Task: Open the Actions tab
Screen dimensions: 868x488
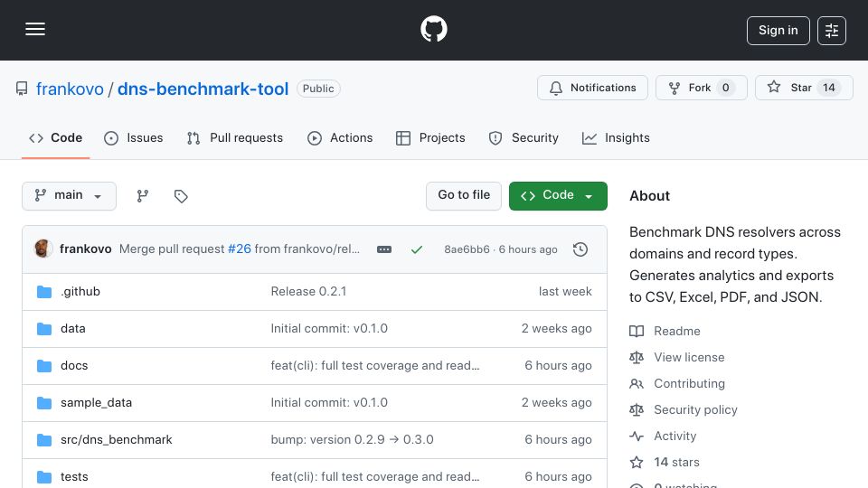Action: 340,137
